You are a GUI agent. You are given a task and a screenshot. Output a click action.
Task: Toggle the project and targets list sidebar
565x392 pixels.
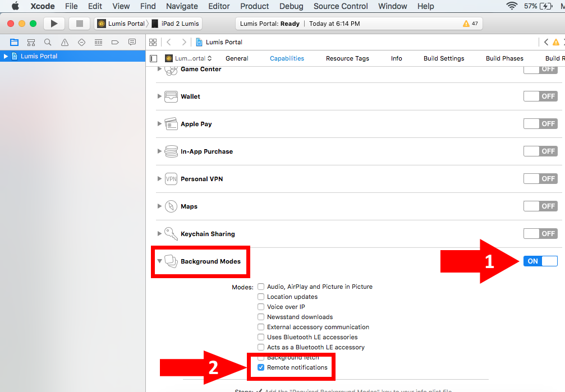[154, 58]
